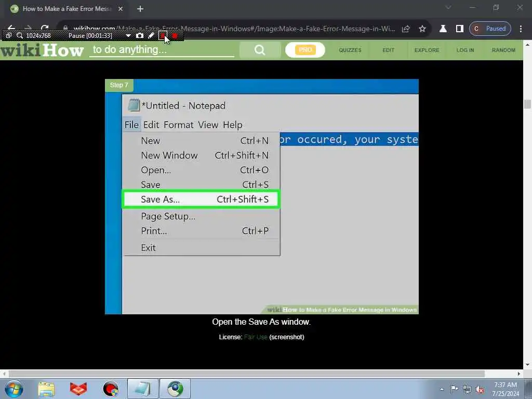Open the red fox-like taskbar app
532x399 pixels.
(78, 389)
